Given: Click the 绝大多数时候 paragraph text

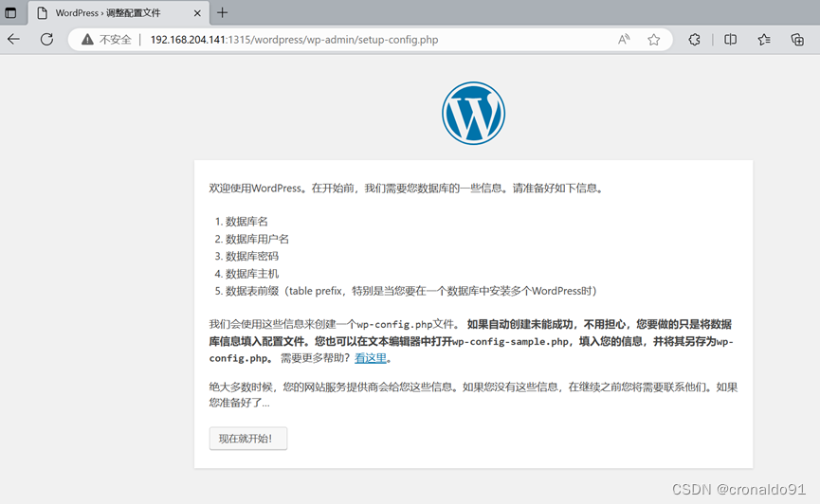Looking at the screenshot, I should (473, 395).
